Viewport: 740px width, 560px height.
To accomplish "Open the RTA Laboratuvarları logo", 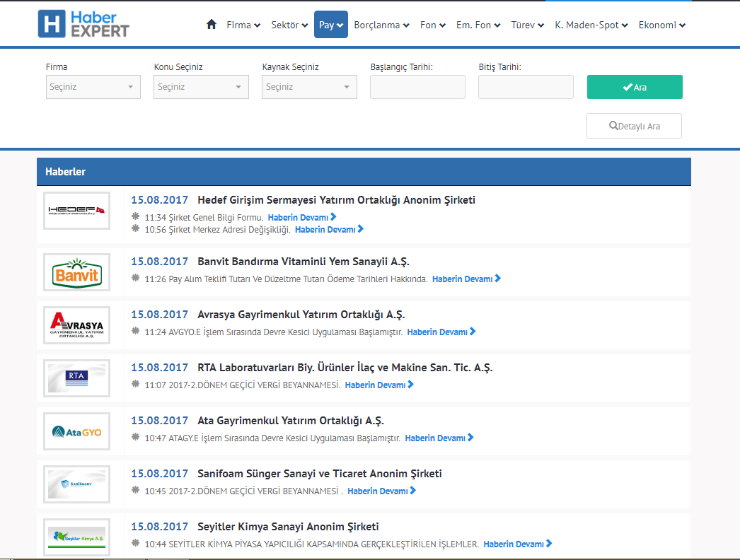I will point(76,378).
